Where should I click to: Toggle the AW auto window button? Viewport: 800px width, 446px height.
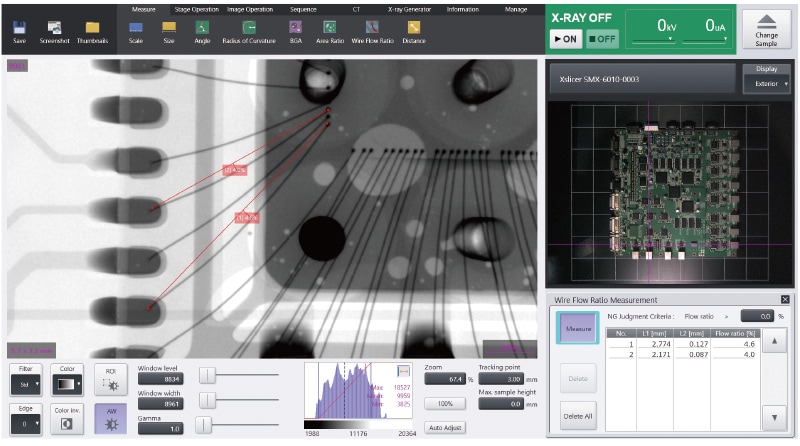click(111, 419)
